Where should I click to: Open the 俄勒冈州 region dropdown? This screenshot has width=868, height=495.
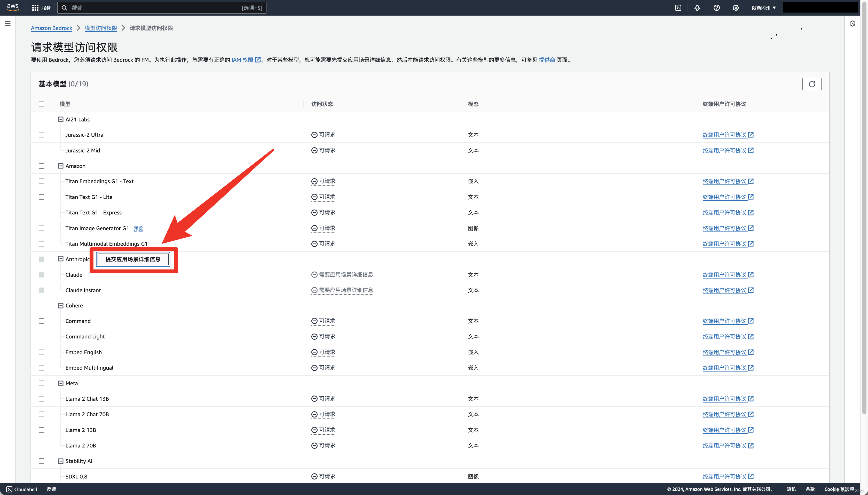pos(763,8)
